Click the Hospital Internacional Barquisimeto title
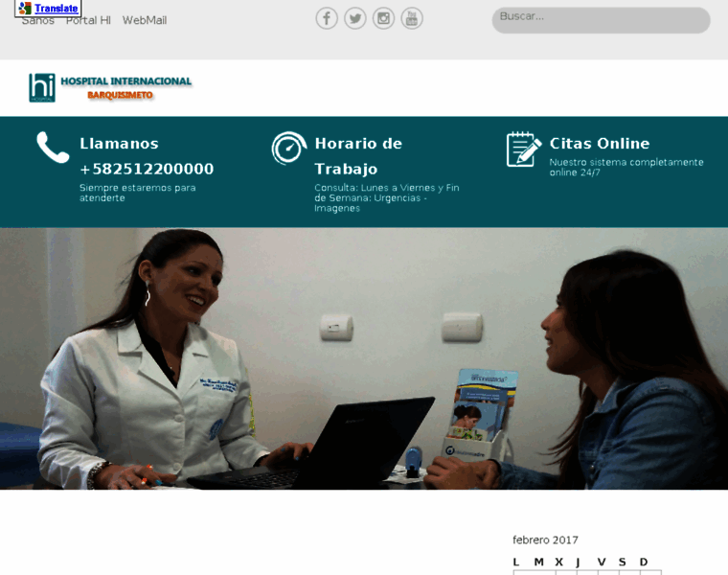The image size is (728, 575). (125, 88)
